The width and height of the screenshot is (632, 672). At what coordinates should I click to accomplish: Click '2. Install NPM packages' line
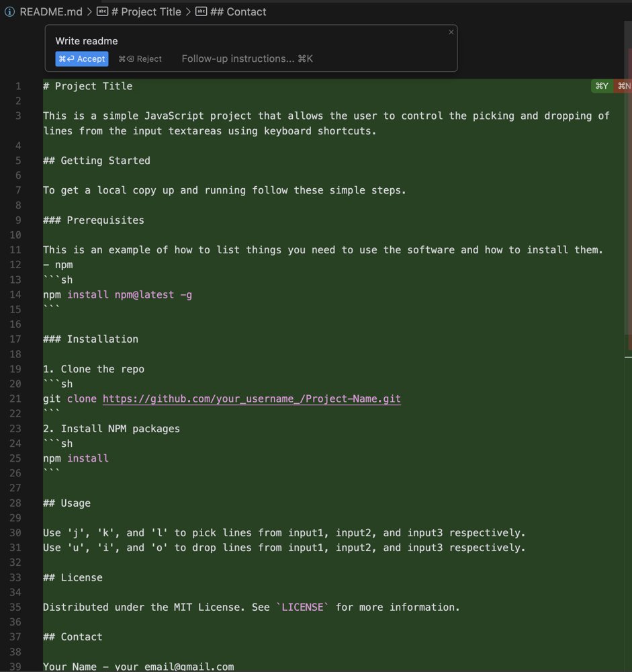click(x=111, y=429)
